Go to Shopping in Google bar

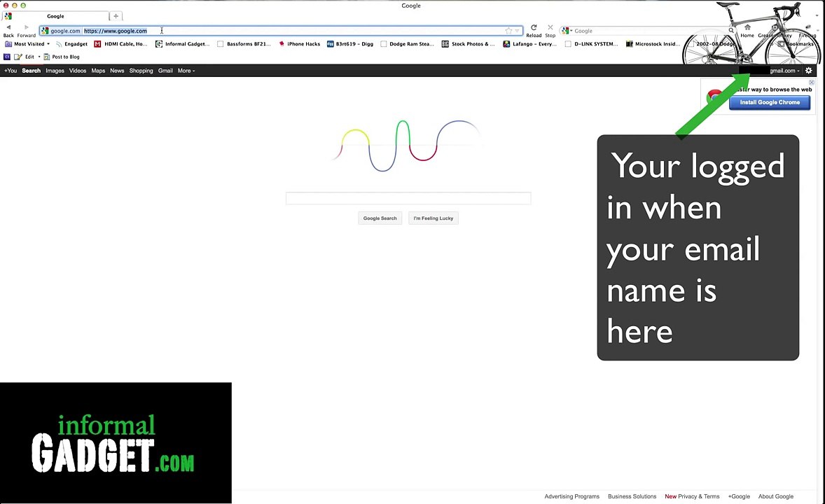(141, 71)
